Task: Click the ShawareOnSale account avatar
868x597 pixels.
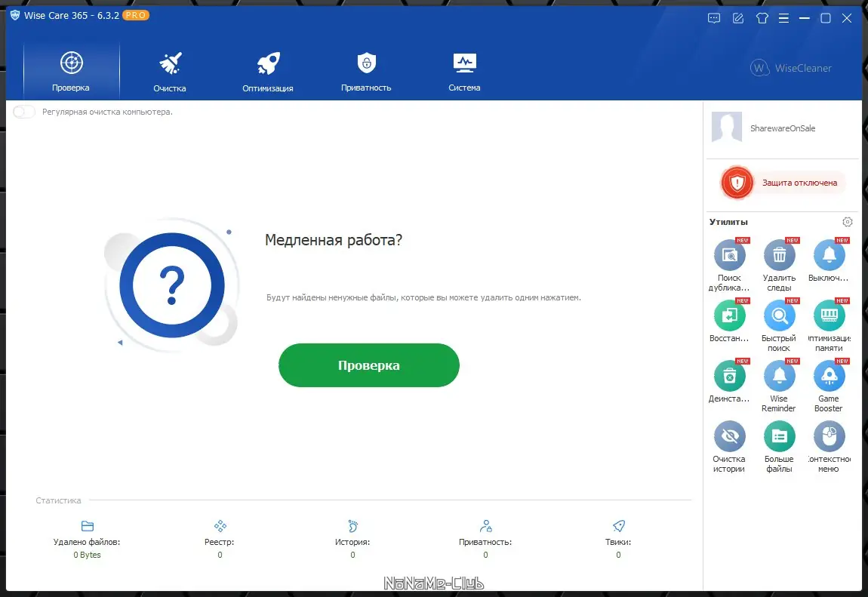Action: 726,128
